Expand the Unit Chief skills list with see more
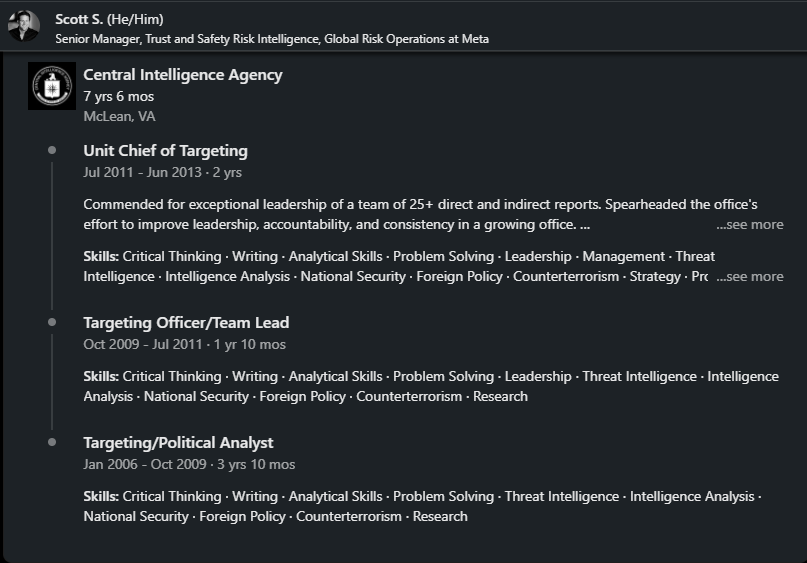 click(750, 276)
